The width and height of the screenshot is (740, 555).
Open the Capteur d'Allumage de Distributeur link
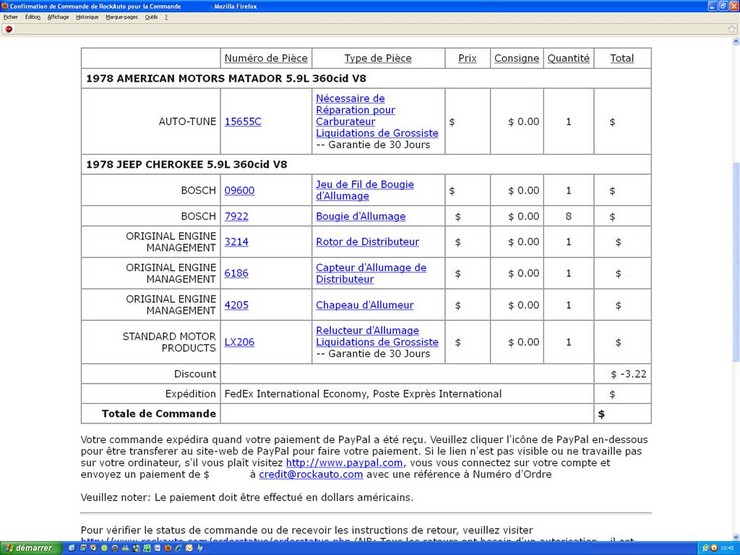(371, 273)
